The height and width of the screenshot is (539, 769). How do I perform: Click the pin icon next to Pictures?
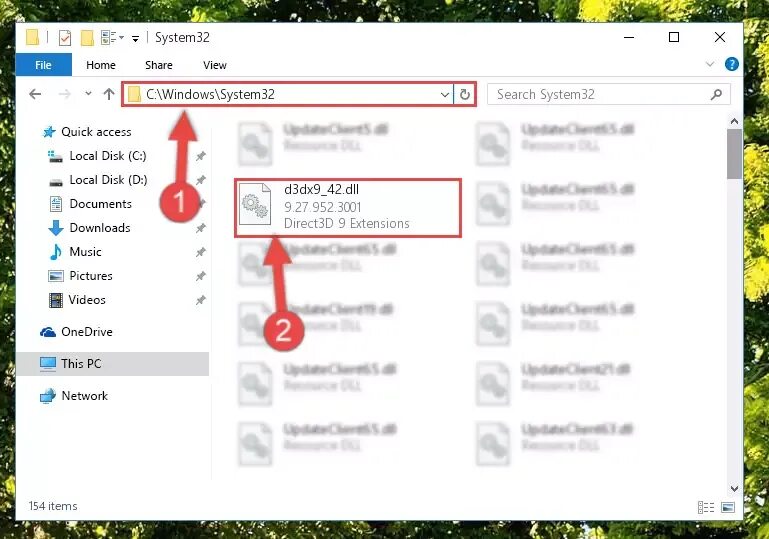pyautogui.click(x=201, y=276)
